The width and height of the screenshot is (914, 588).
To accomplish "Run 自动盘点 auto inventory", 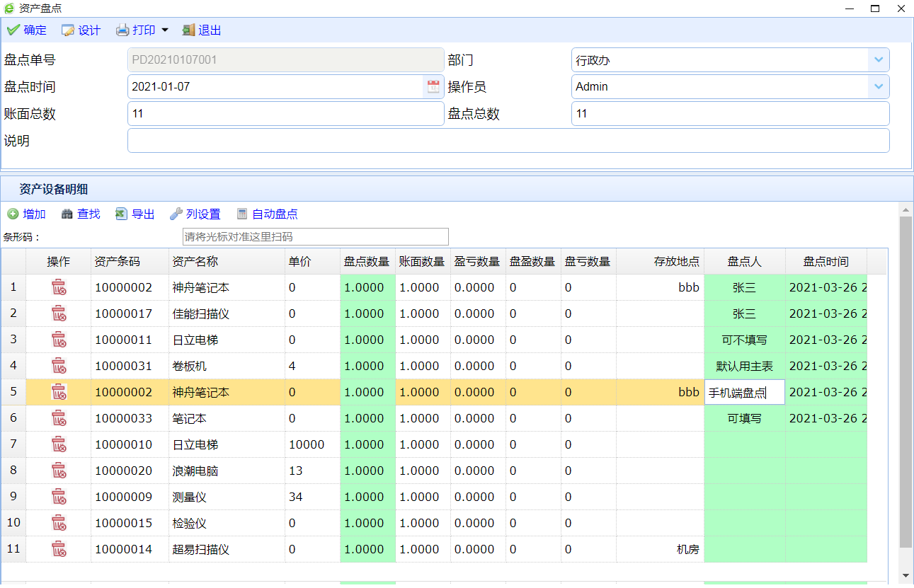I will pos(267,214).
